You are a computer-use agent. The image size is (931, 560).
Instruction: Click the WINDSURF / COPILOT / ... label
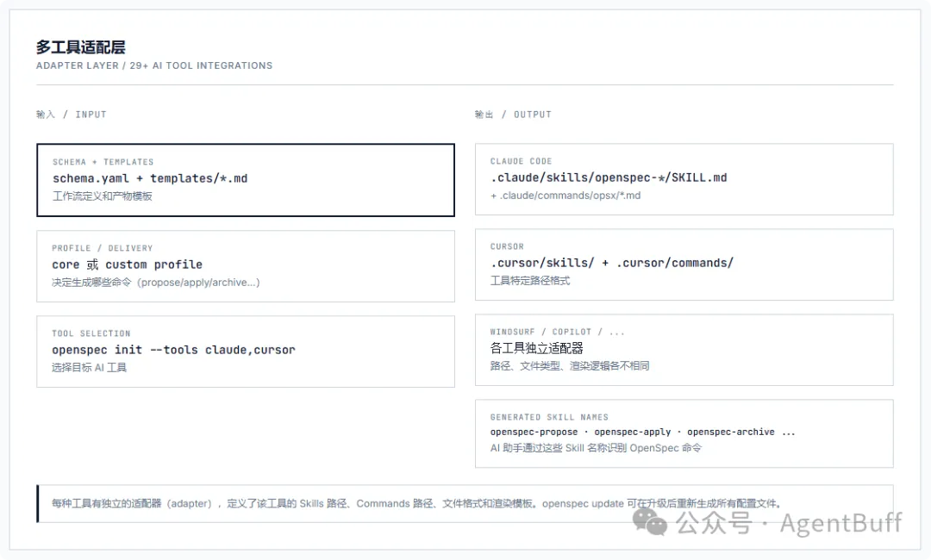557,333
